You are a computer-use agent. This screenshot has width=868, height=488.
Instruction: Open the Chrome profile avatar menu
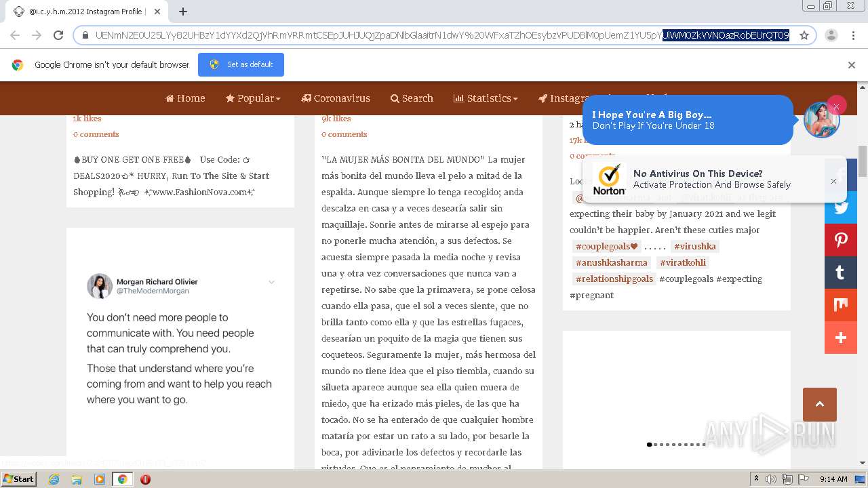click(831, 35)
